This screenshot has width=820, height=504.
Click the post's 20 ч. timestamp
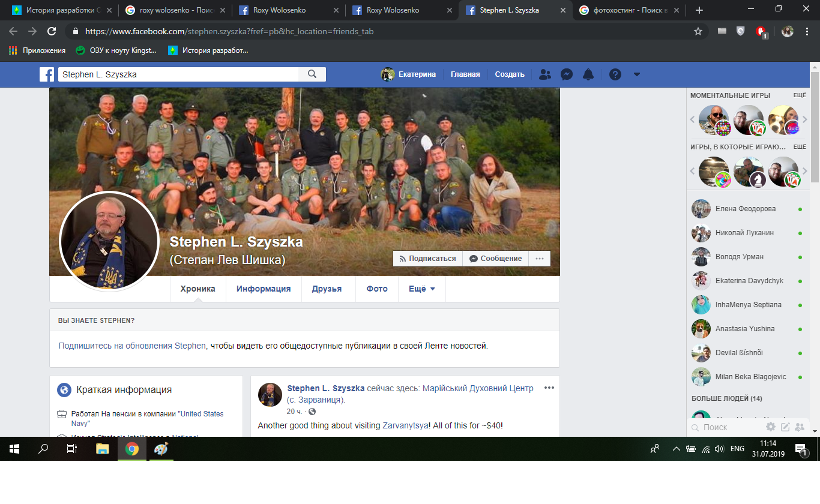pos(294,412)
